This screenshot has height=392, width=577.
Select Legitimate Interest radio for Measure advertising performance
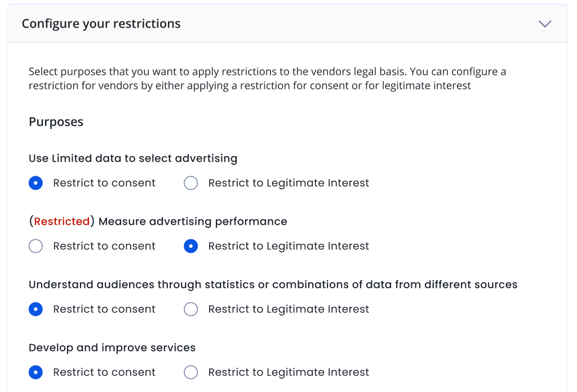point(191,246)
